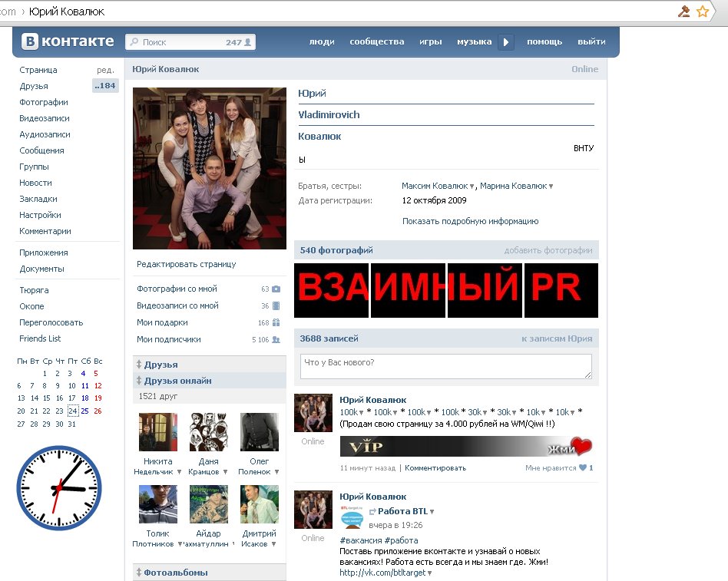Click the VIP Жми banner
728x581 pixels.
coord(466,447)
